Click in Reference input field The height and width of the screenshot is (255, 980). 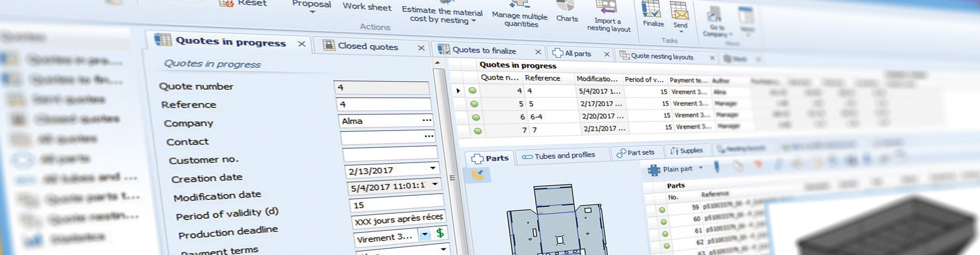[383, 104]
